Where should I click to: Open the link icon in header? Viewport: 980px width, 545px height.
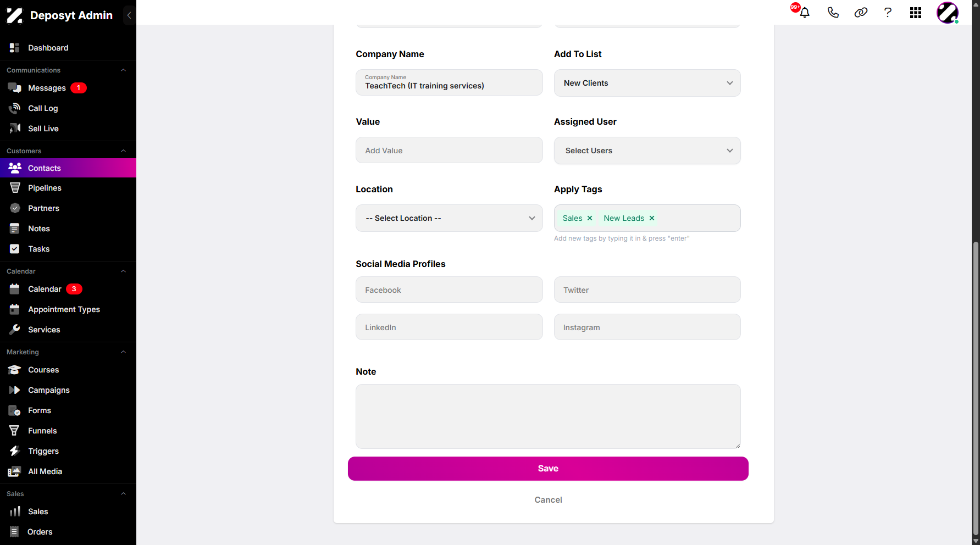861,13
